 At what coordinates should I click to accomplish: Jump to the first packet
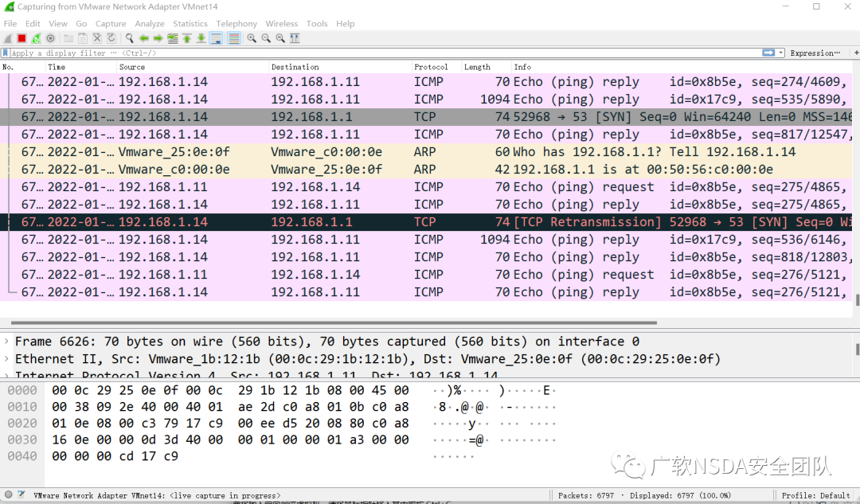click(x=187, y=38)
